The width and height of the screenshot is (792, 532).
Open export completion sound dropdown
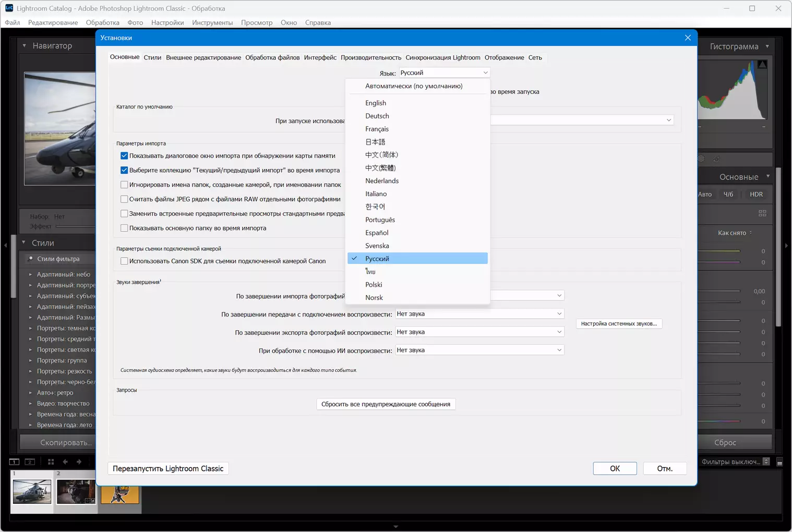tap(479, 332)
